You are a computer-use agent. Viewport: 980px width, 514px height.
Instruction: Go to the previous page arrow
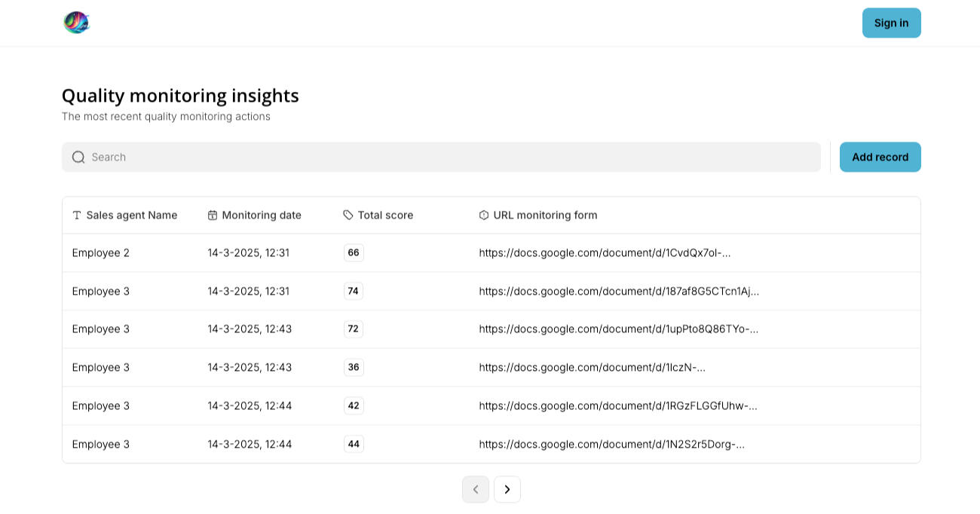pos(476,489)
